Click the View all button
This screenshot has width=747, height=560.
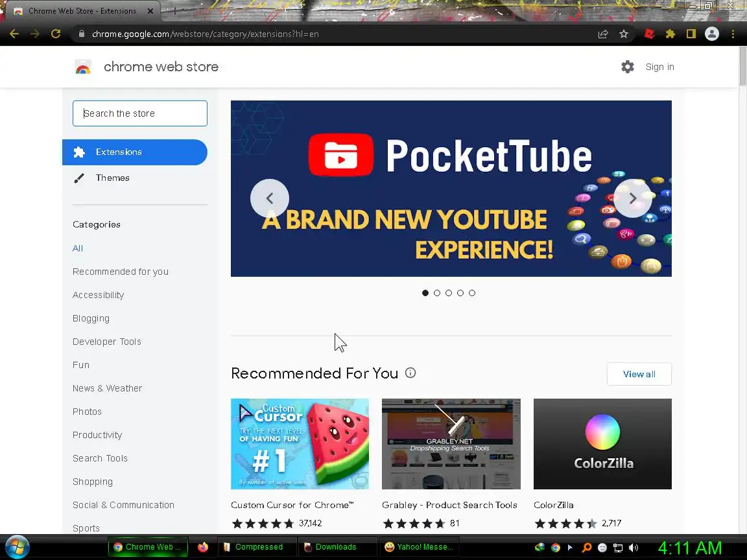pos(639,374)
